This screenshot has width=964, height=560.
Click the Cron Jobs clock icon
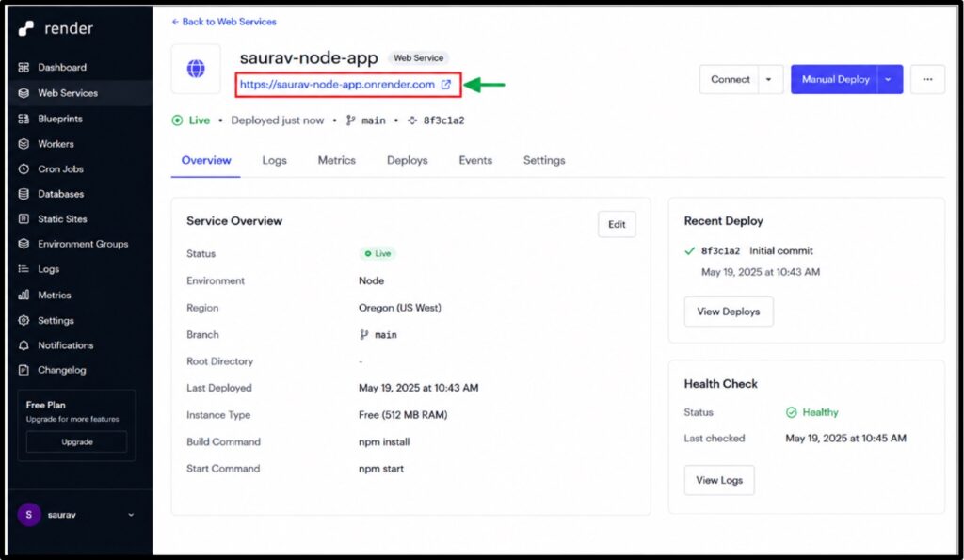(24, 168)
